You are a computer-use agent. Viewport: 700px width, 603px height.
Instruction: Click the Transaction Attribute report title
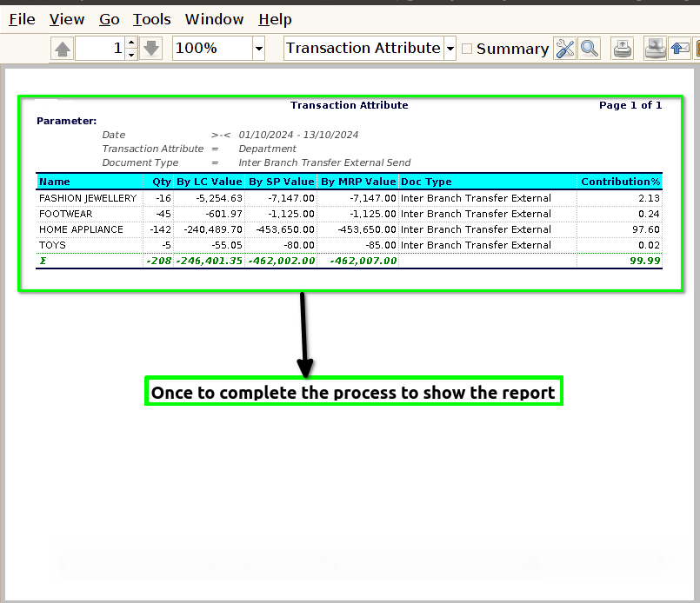[x=349, y=105]
